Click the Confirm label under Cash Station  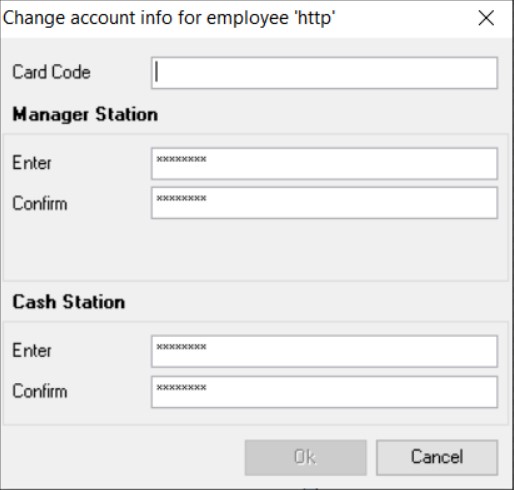click(40, 391)
